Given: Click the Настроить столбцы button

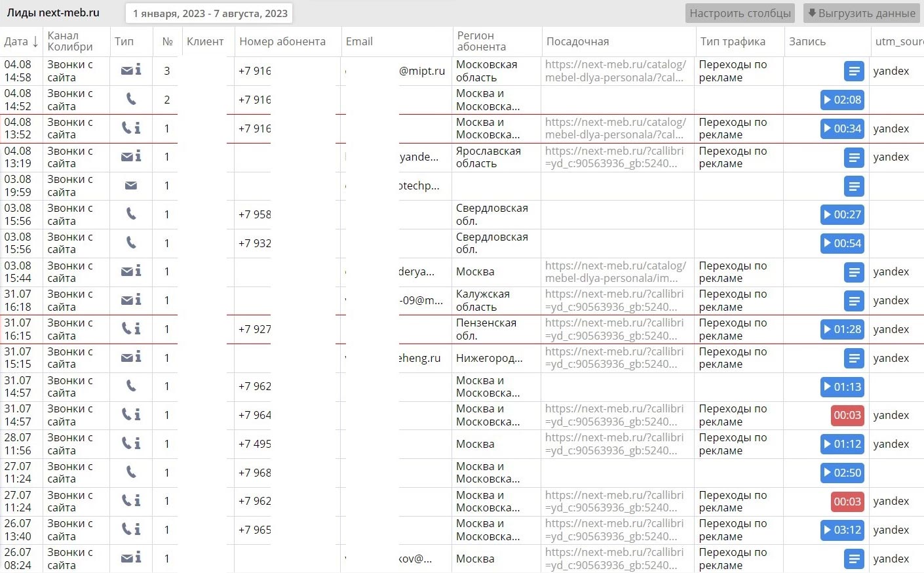Looking at the screenshot, I should [x=740, y=13].
